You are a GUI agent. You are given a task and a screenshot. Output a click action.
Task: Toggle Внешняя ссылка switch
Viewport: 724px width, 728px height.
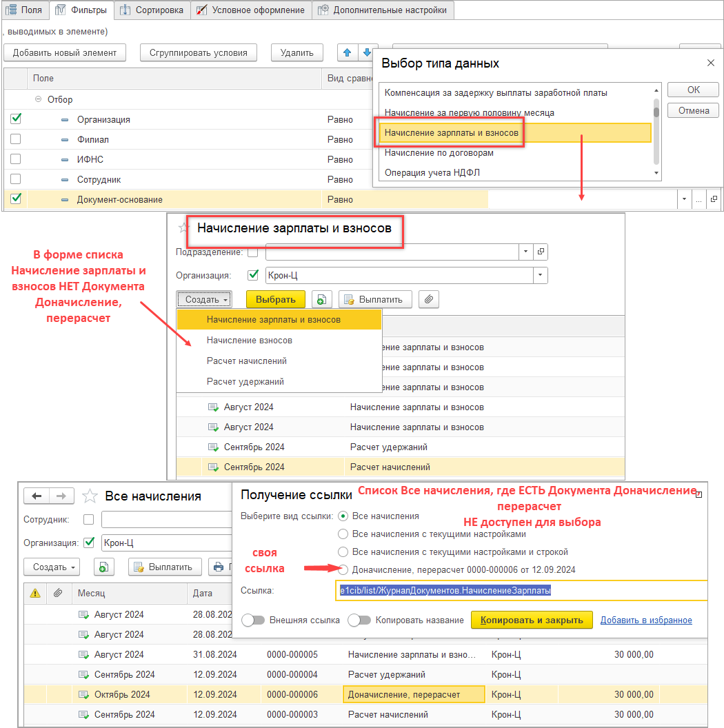point(253,620)
